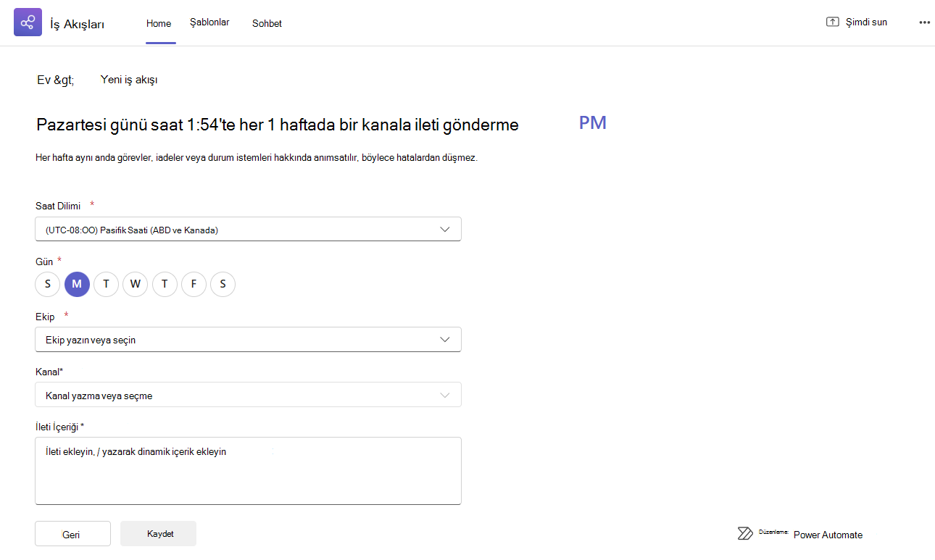Open the more options ellipsis menu
This screenshot has width=935, height=560.
pyautogui.click(x=924, y=22)
